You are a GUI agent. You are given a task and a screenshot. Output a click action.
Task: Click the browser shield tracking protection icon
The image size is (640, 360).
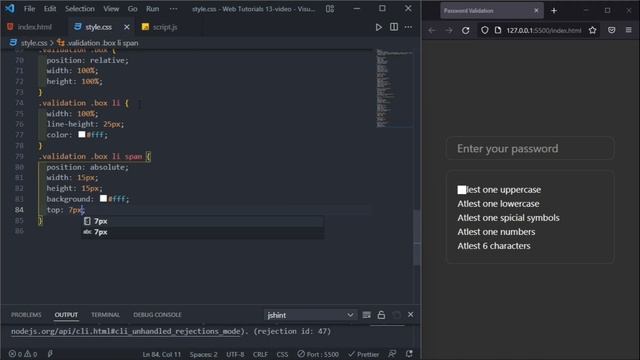(x=484, y=30)
